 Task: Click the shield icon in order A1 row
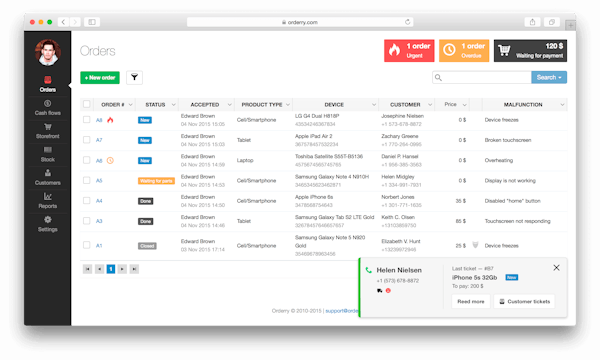(475, 245)
